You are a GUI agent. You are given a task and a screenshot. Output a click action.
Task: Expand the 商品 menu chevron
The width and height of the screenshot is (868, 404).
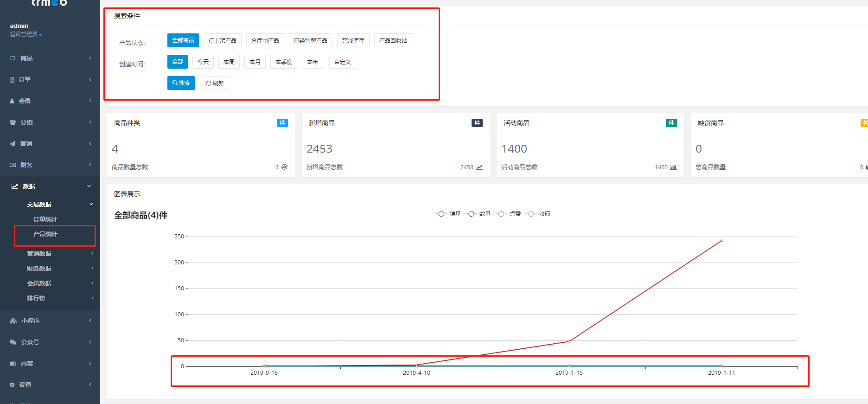pos(90,58)
